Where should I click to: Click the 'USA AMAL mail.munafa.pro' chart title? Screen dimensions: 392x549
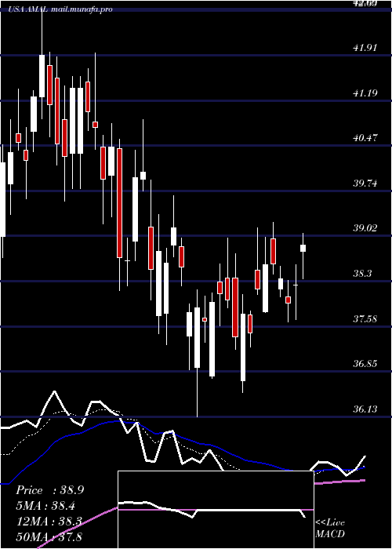pos(61,9)
